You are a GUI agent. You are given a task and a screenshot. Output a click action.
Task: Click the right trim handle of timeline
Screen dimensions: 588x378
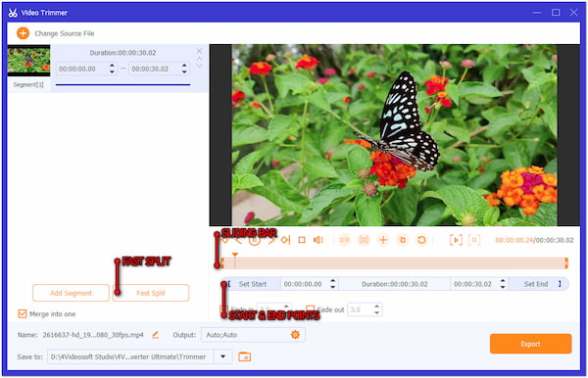tap(566, 263)
